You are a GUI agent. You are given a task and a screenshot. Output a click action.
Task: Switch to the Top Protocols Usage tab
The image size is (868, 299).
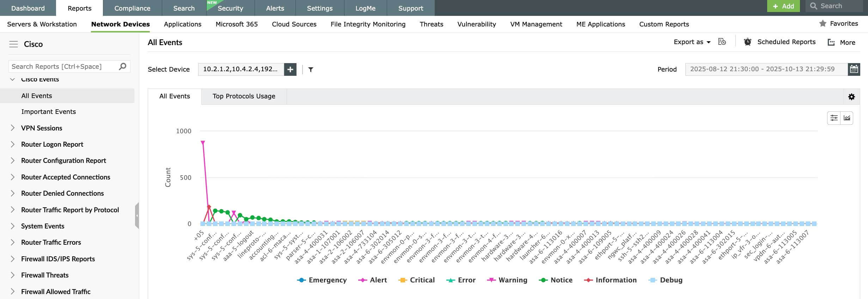pos(244,96)
